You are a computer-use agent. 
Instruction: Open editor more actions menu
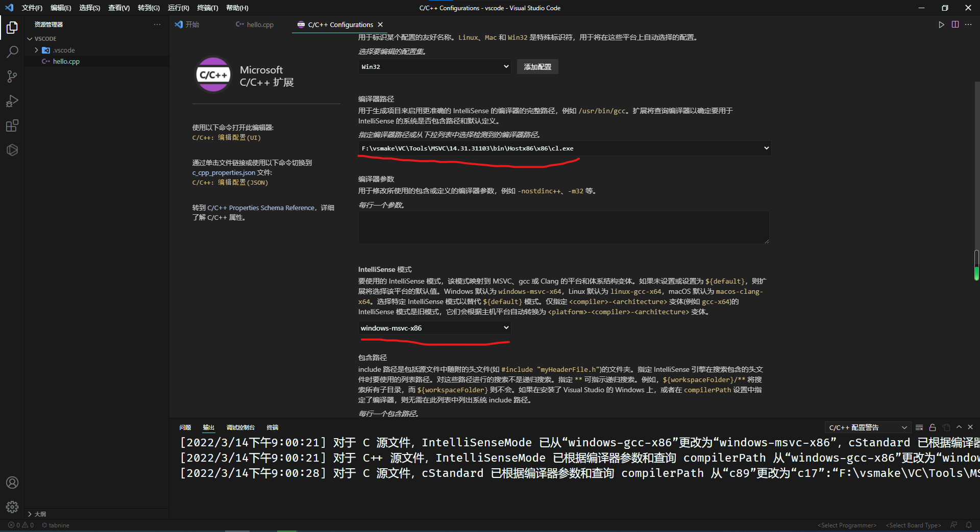(x=968, y=24)
